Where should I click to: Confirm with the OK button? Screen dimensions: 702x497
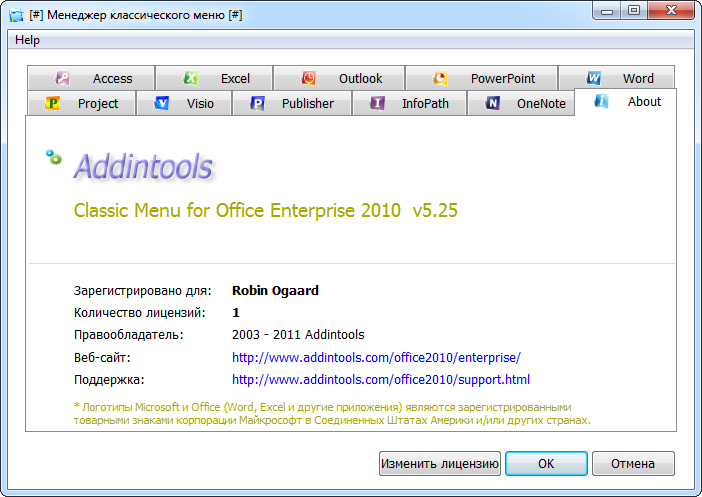[x=546, y=463]
